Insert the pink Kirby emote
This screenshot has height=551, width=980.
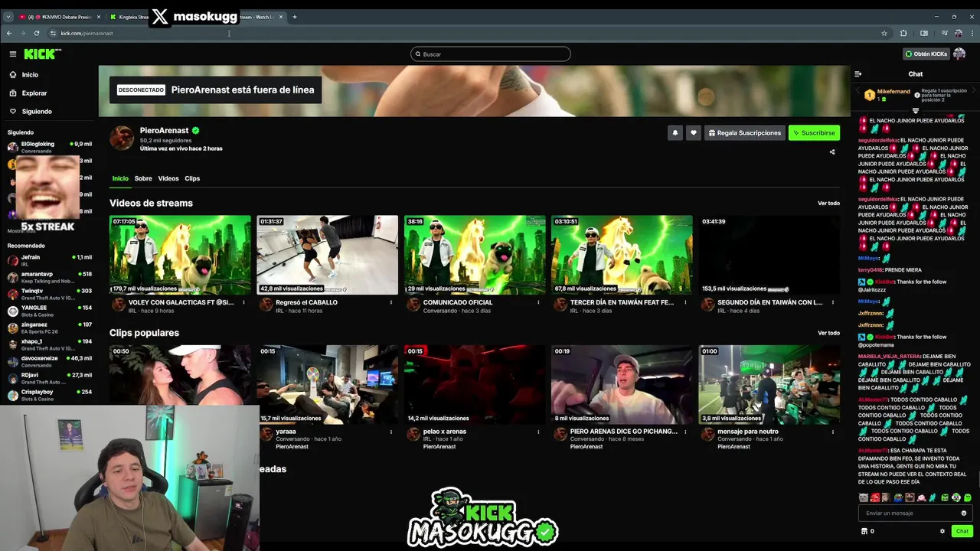[921, 497]
